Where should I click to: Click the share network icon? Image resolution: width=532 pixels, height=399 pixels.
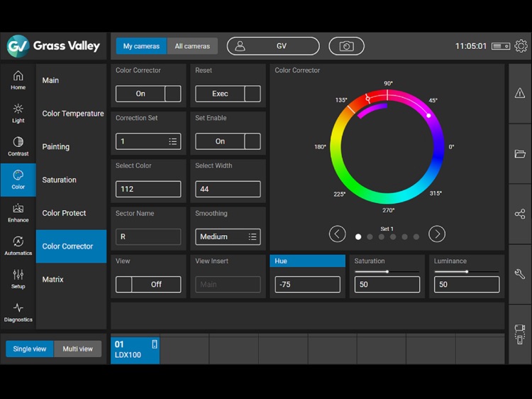[x=519, y=214]
